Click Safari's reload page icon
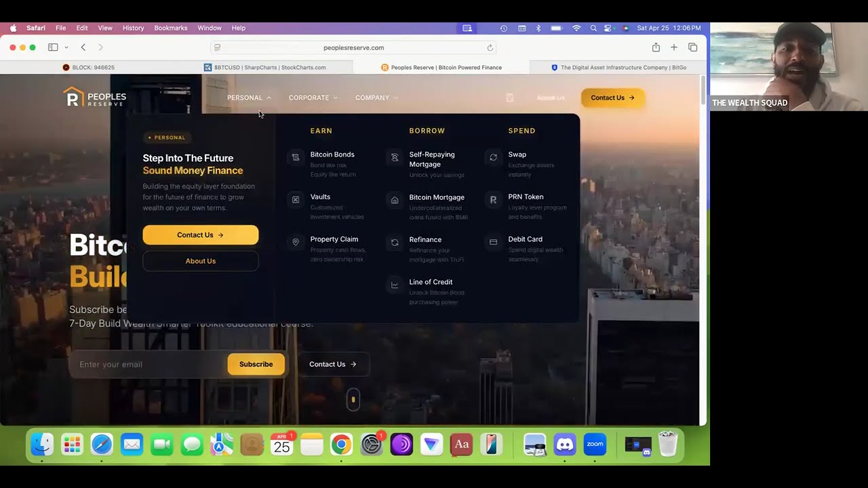 [490, 47]
